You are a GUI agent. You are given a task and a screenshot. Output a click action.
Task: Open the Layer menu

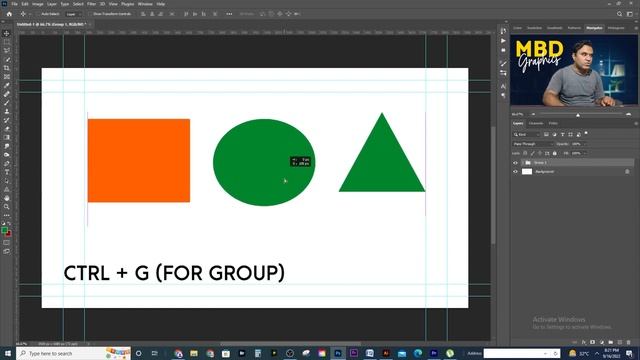(x=52, y=4)
